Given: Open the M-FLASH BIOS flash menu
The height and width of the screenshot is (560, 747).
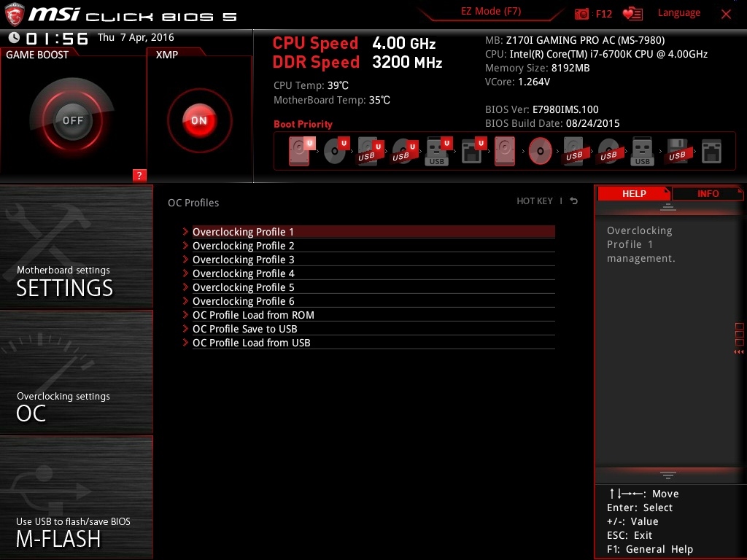Looking at the screenshot, I should 76,497.
